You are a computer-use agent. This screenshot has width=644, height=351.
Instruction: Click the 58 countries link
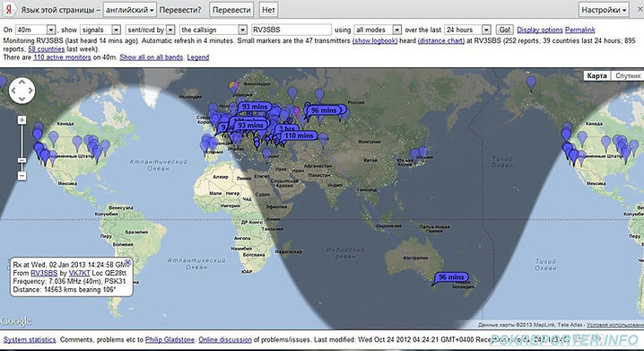click(46, 48)
